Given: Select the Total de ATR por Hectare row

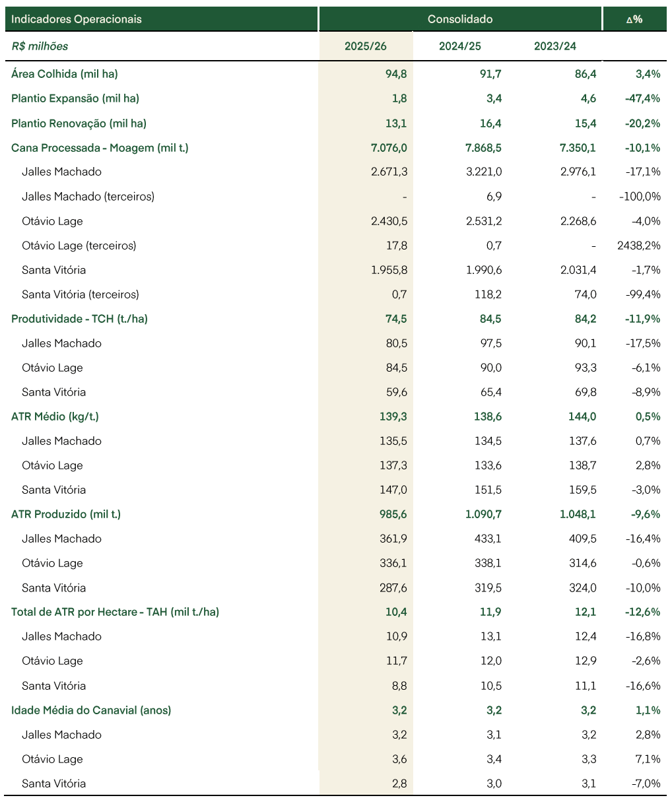Looking at the screenshot, I should (336, 612).
